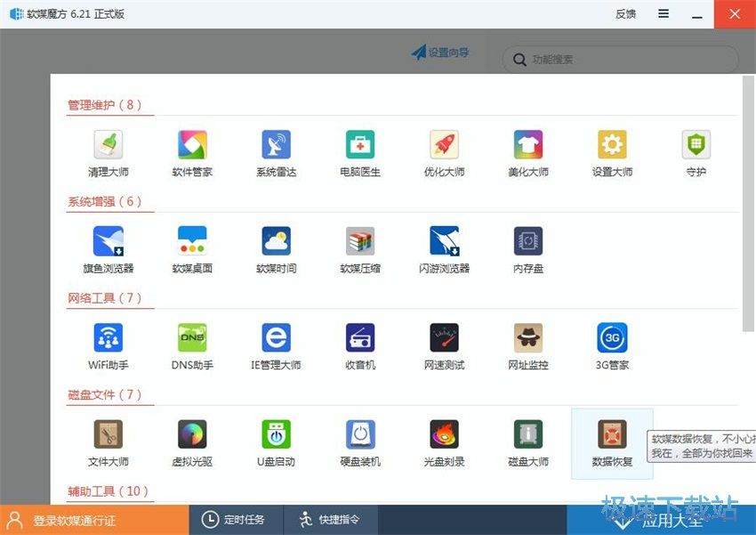
Task: Open 内存盘 RAM disk tool
Action: (528, 250)
